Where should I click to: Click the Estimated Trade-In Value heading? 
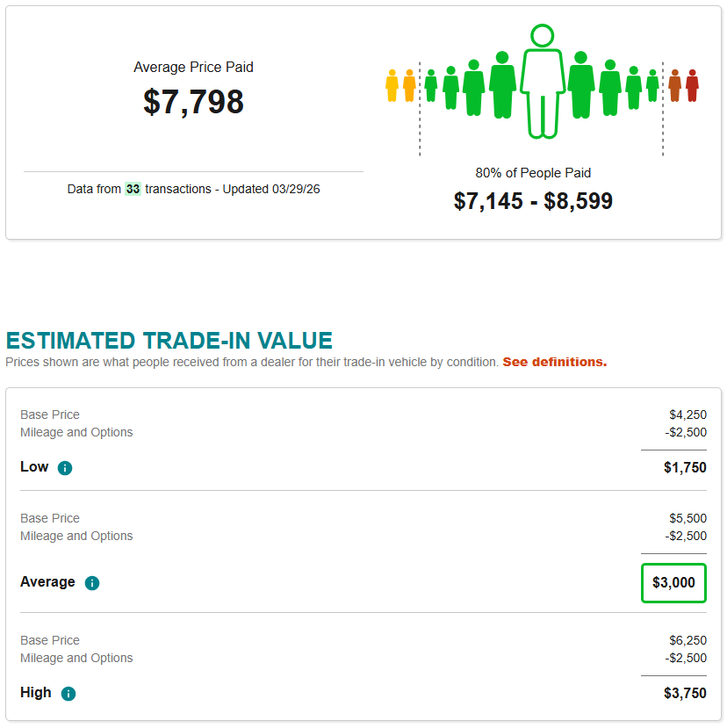coord(169,341)
